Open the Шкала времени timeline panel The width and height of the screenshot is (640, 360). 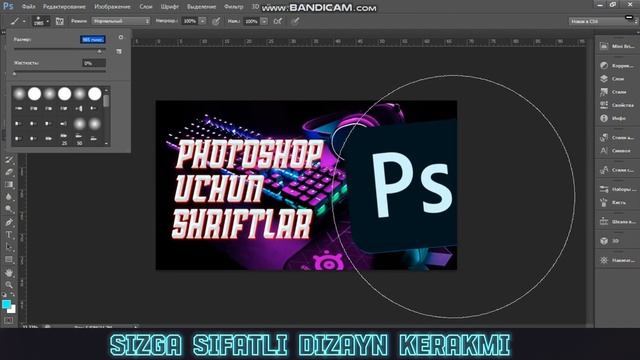(617, 221)
